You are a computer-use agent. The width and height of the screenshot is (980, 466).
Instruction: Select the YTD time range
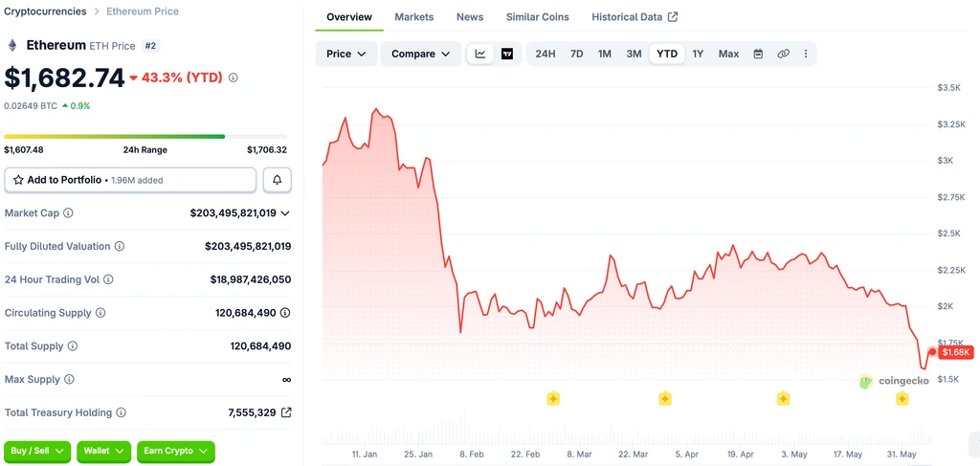click(667, 54)
